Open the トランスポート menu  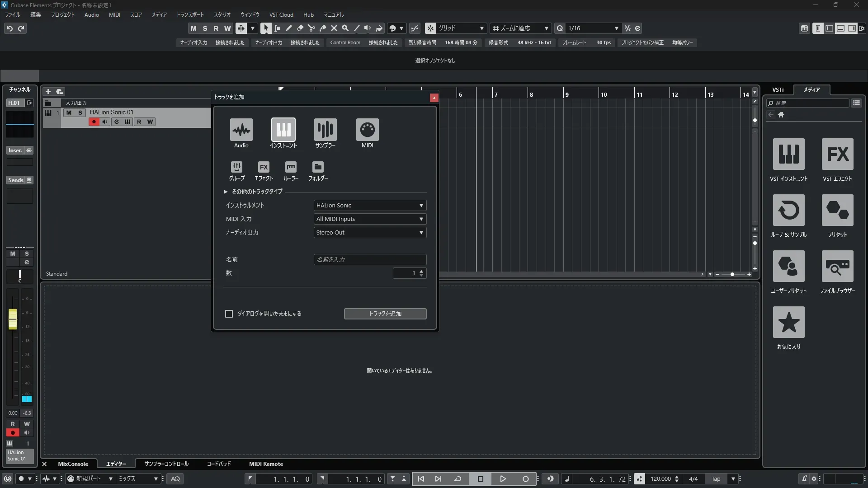pos(190,15)
